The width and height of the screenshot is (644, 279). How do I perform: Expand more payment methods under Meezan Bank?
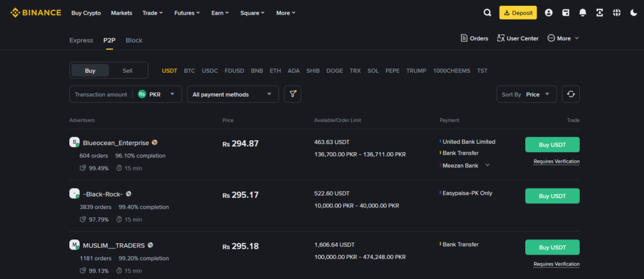pyautogui.click(x=487, y=165)
